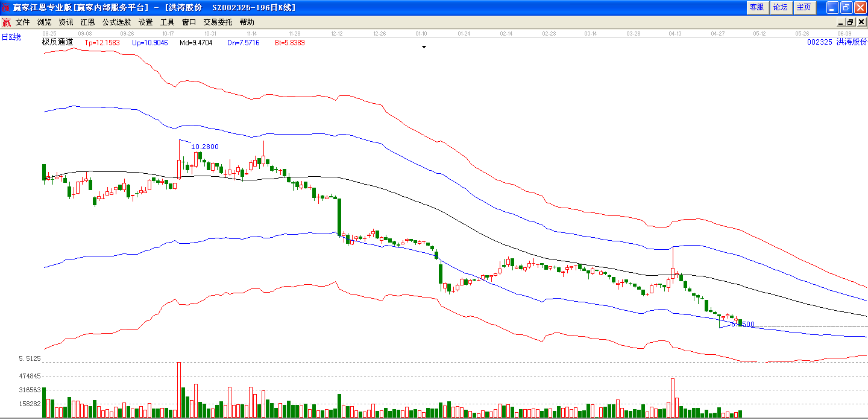Click the Up=10.9046 indicator value

point(150,43)
